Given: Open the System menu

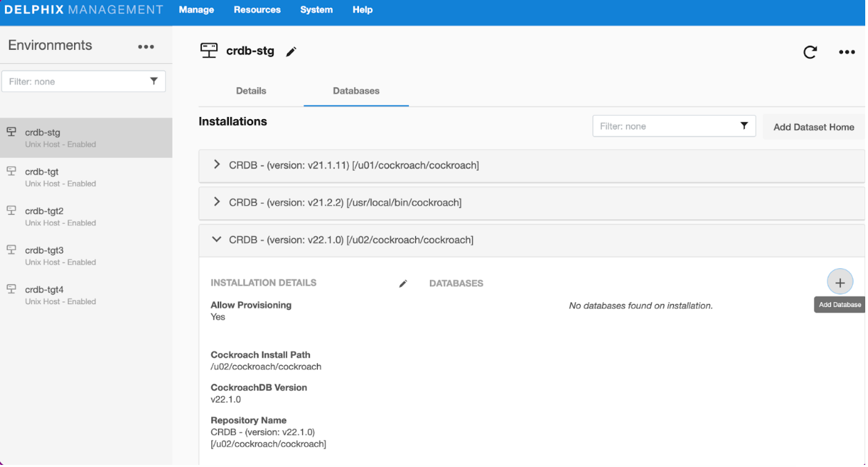Looking at the screenshot, I should 316,10.
